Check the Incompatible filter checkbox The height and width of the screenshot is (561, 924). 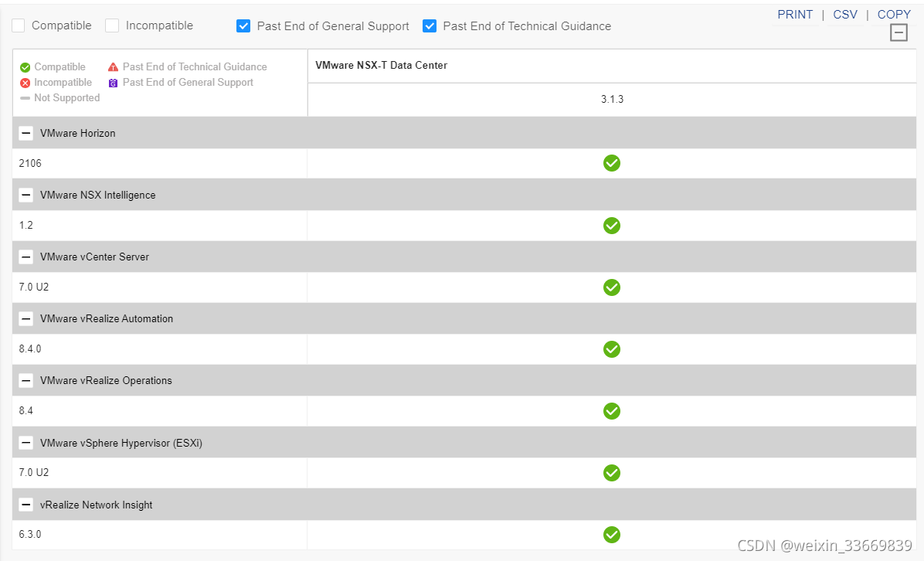tap(112, 25)
